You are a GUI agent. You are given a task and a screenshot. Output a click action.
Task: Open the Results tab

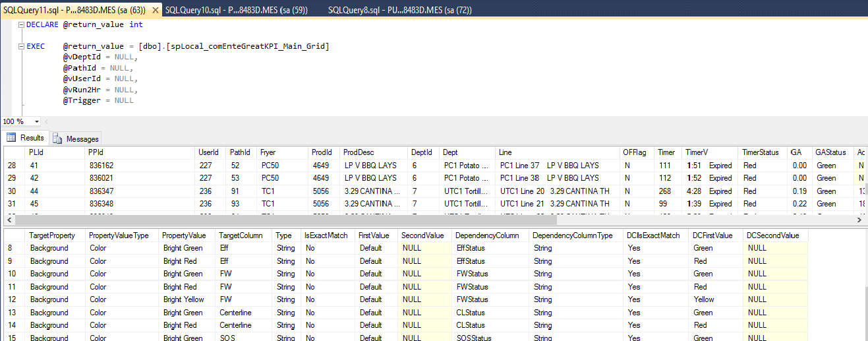point(25,138)
